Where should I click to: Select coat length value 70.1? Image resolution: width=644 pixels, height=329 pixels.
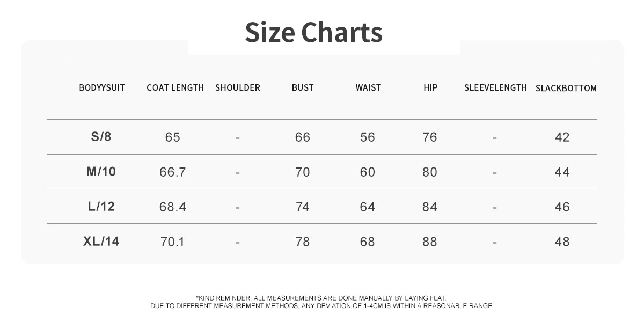point(173,242)
